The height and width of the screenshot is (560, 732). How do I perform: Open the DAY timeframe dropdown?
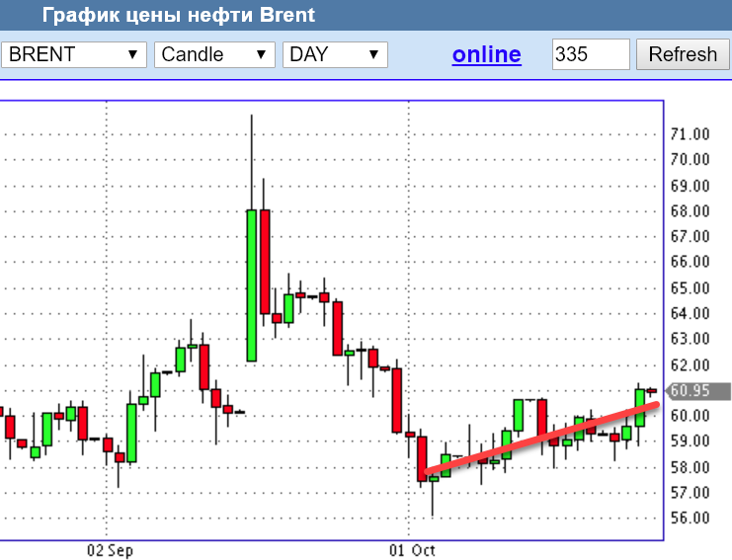tap(335, 54)
